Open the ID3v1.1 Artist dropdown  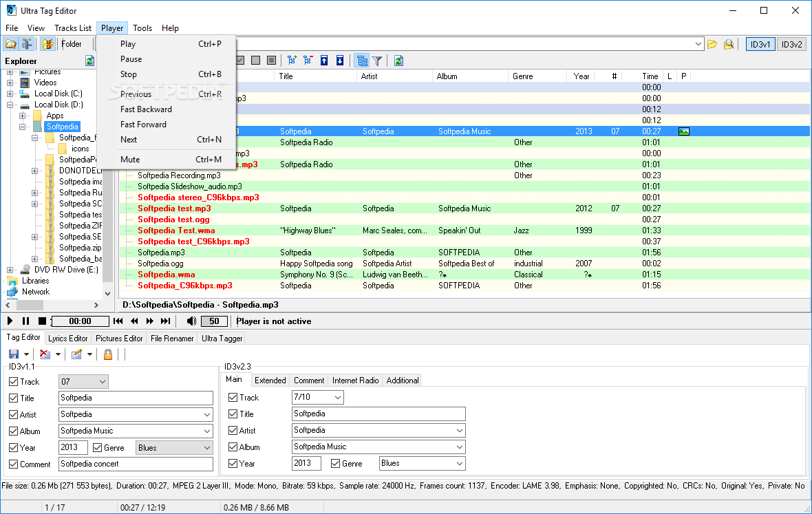tap(207, 415)
